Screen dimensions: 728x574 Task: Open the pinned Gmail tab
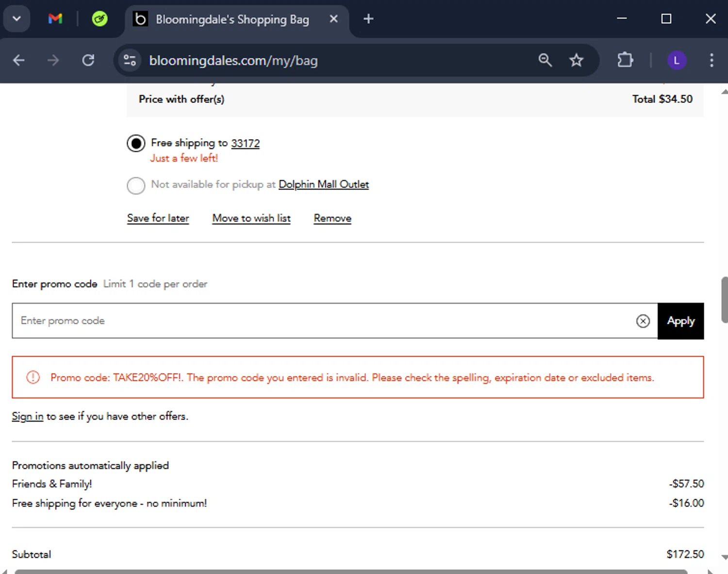(55, 19)
